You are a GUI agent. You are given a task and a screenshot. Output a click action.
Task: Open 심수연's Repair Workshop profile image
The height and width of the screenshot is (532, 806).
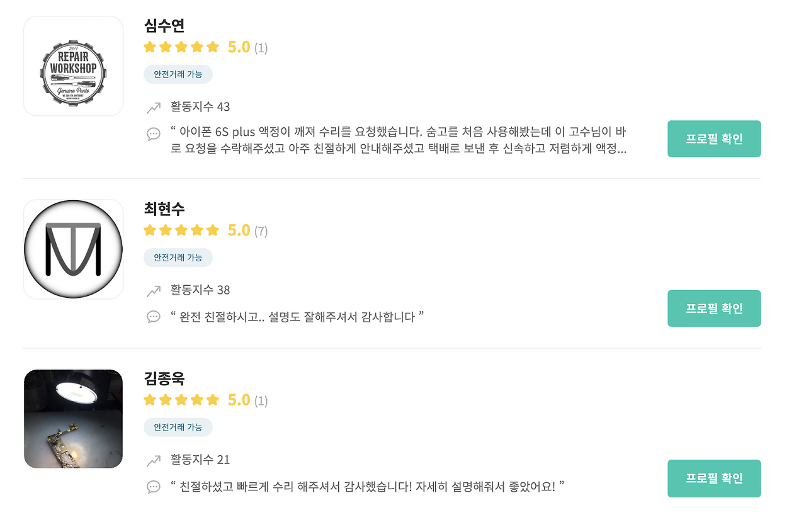[x=73, y=66]
